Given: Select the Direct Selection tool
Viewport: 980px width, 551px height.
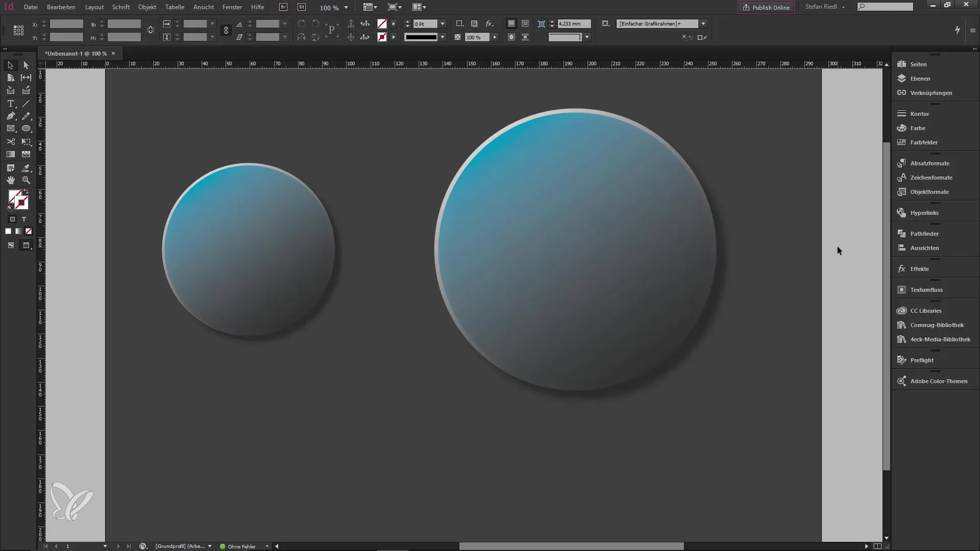Looking at the screenshot, I should (26, 65).
